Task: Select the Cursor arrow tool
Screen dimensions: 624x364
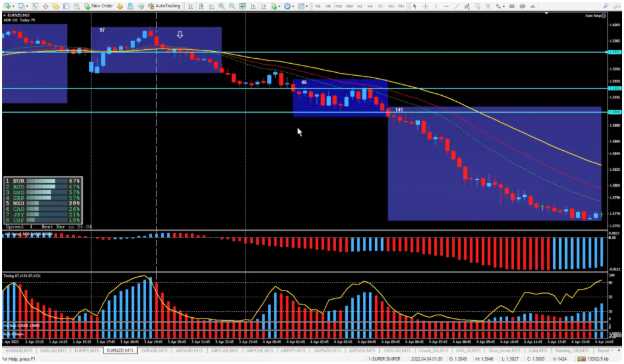Action: [415, 6]
